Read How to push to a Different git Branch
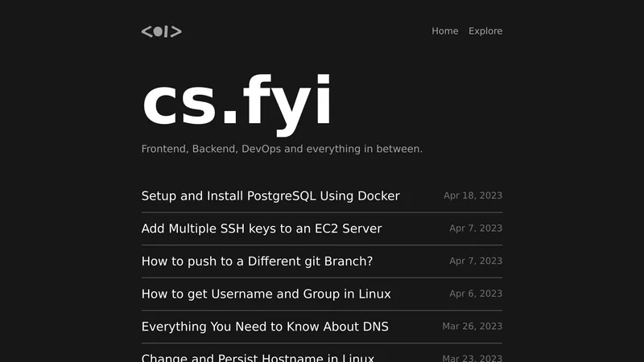Viewport: 644px width, 362px height. click(x=257, y=261)
